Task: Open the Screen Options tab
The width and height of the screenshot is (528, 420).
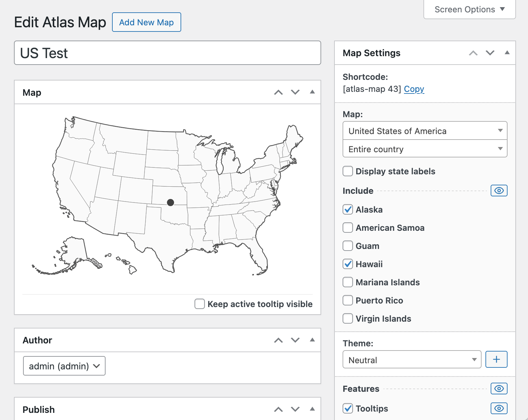Action: [x=470, y=9]
